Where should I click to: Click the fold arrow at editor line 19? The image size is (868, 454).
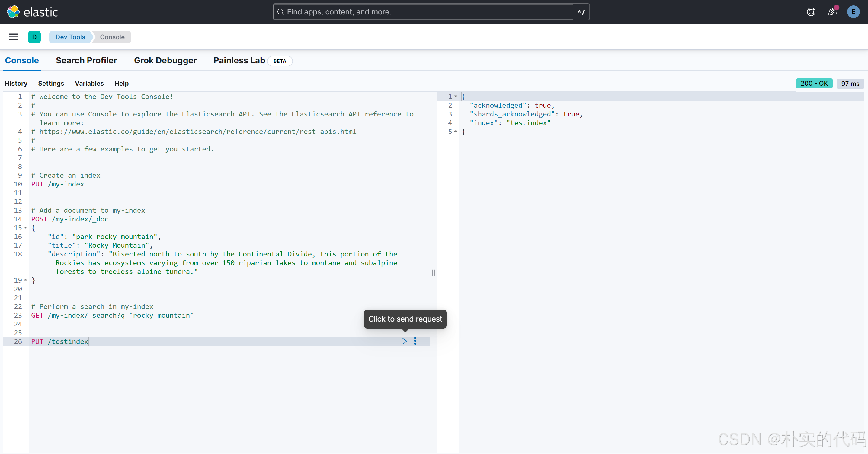[x=26, y=280]
